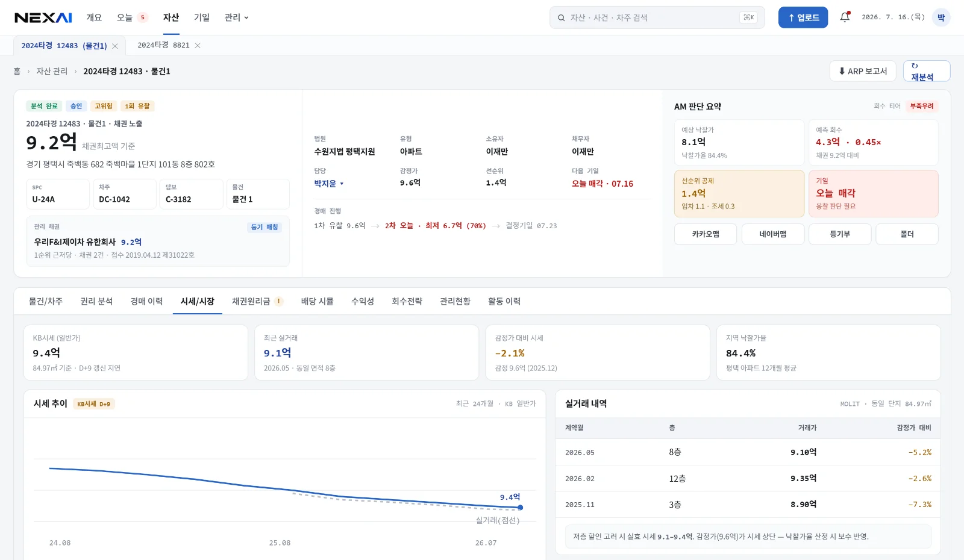
Task: Click the search magnifier icon
Action: tap(561, 18)
